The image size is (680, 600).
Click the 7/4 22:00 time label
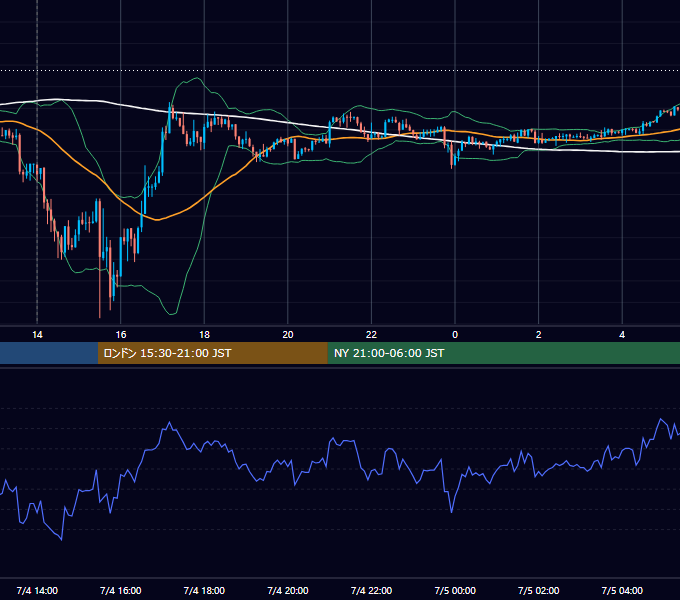(x=371, y=590)
